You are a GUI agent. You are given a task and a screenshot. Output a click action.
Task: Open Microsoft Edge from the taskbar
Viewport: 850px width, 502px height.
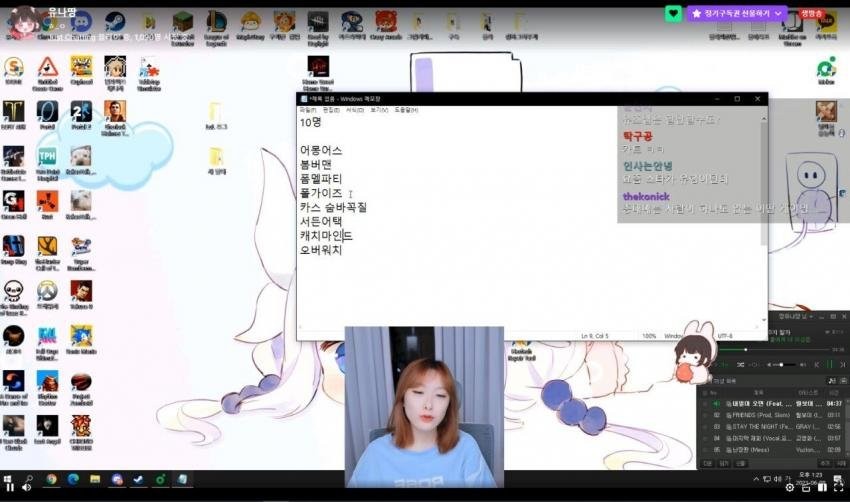pyautogui.click(x=73, y=479)
